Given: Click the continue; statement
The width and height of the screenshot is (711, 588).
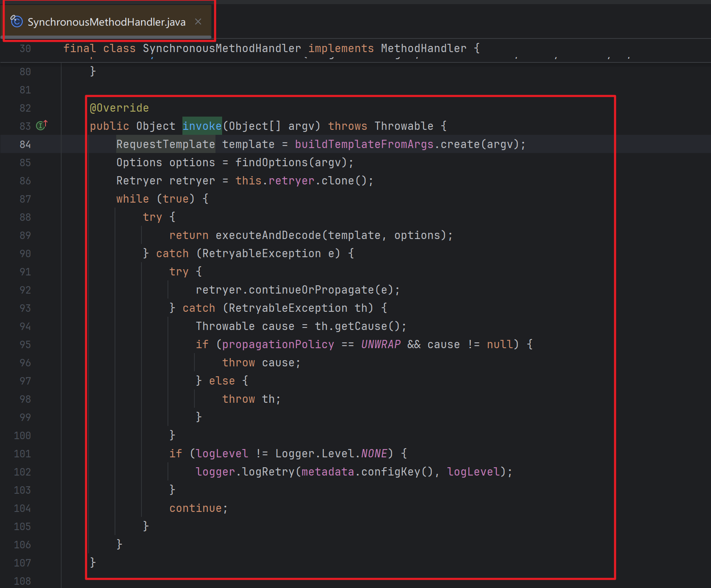Looking at the screenshot, I should 199,508.
